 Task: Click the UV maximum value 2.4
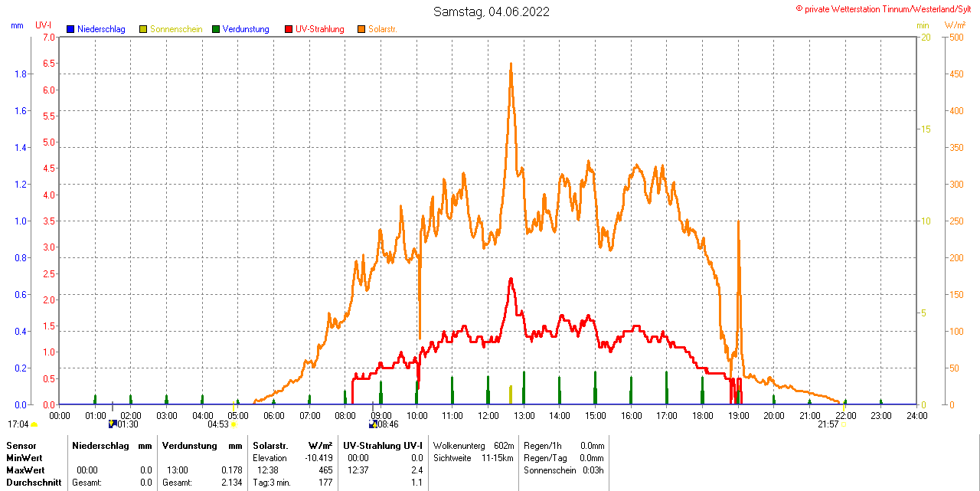[417, 470]
